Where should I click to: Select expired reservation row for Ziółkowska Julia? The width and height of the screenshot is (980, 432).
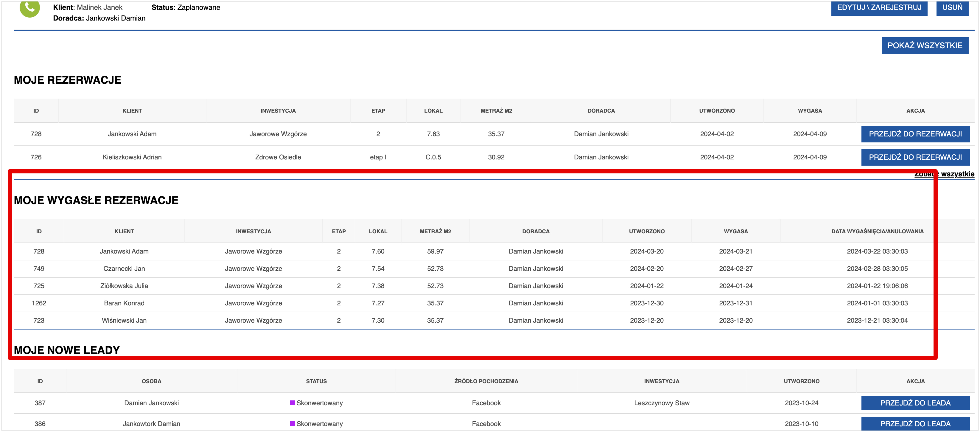[124, 286]
